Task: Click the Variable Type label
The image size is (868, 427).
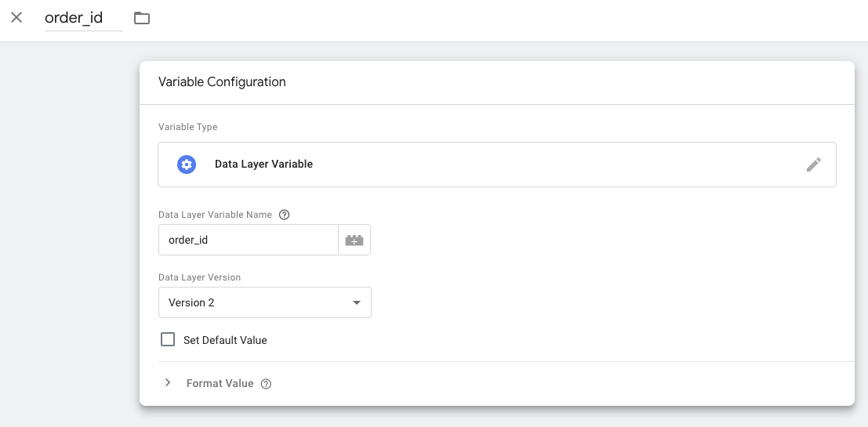Action: click(187, 127)
